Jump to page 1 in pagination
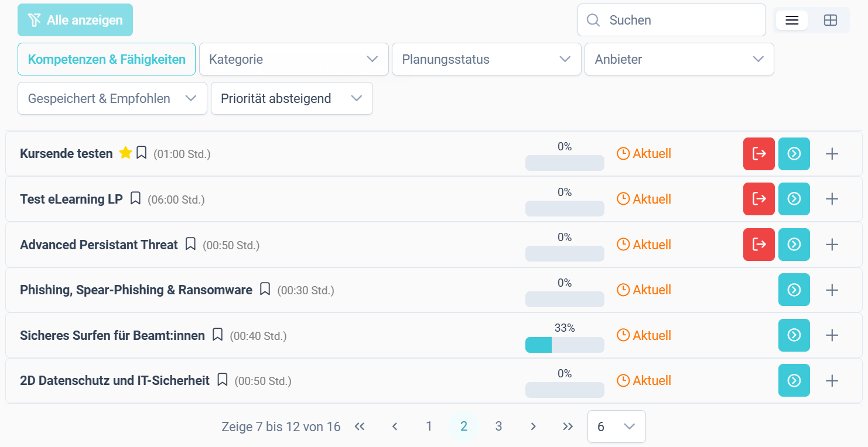This screenshot has width=868, height=447. tap(429, 427)
